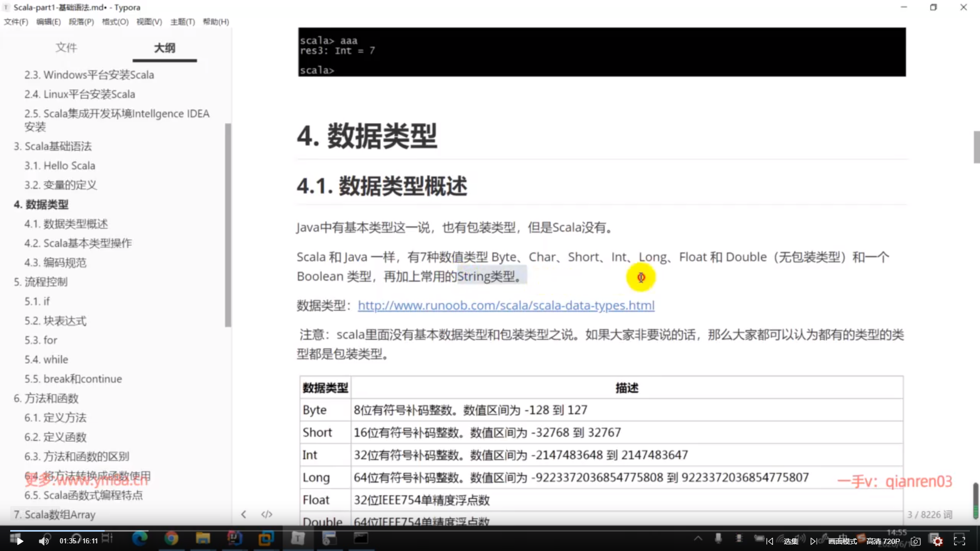Open the 画面模式 picture mode menu
Viewport: 980px width, 551px height.
click(842, 541)
